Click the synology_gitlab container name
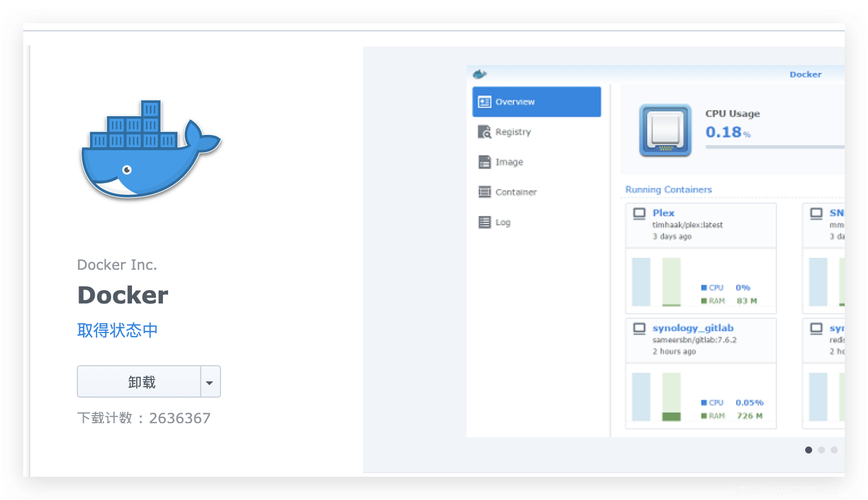Screen dimensions: 868x500 point(693,328)
